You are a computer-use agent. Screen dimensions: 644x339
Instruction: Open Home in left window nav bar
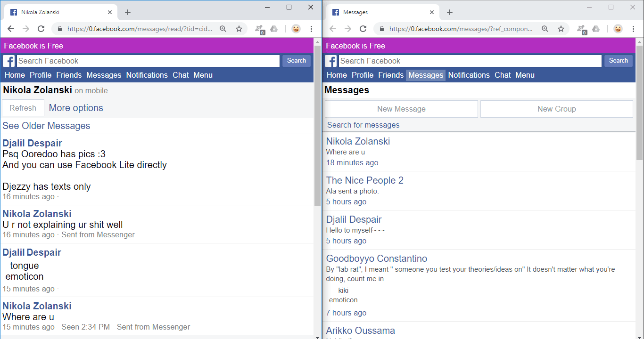point(15,75)
